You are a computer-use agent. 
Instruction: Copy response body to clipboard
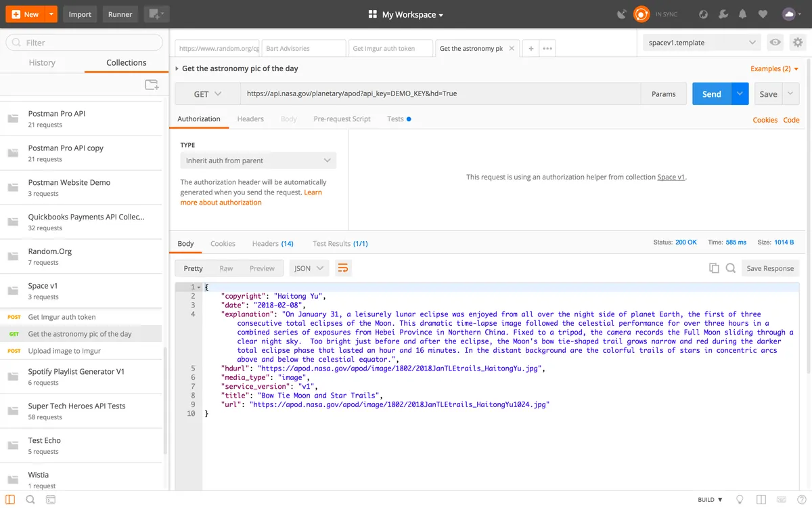[x=714, y=268]
